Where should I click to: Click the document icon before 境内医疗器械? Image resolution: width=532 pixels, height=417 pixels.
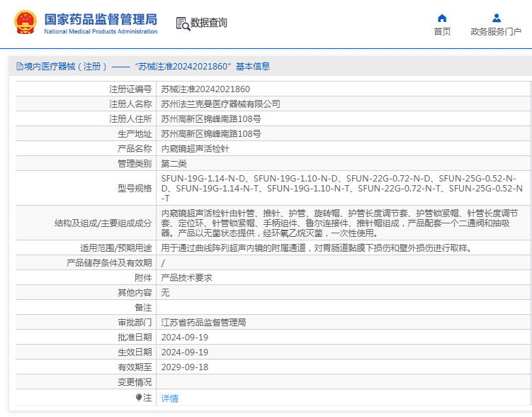pos(20,67)
